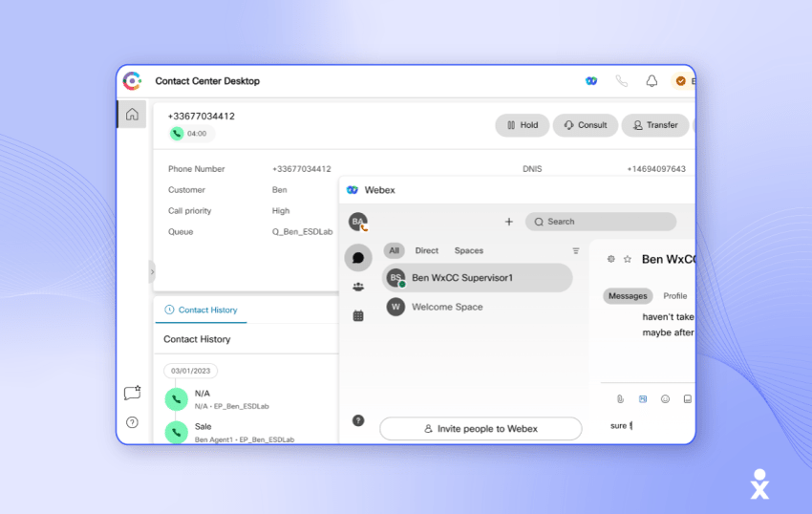Click the Contact Center Desktop logo
The width and height of the screenshot is (812, 514).
(132, 81)
